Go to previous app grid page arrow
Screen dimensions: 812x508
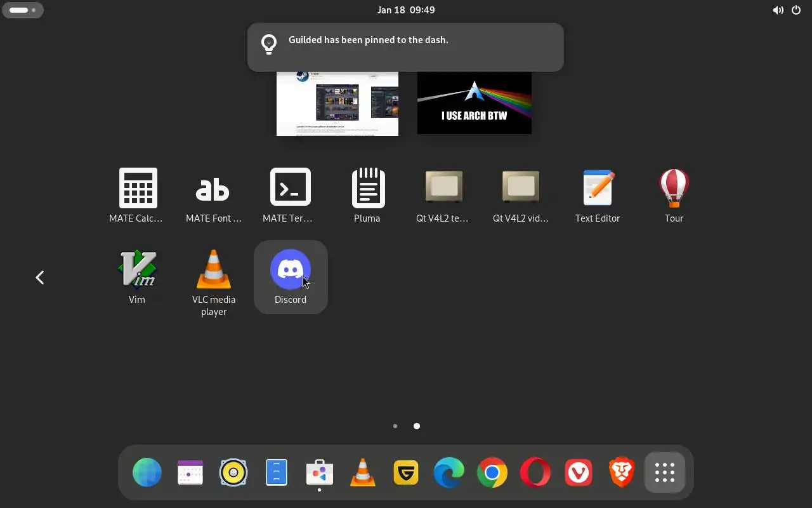[40, 277]
